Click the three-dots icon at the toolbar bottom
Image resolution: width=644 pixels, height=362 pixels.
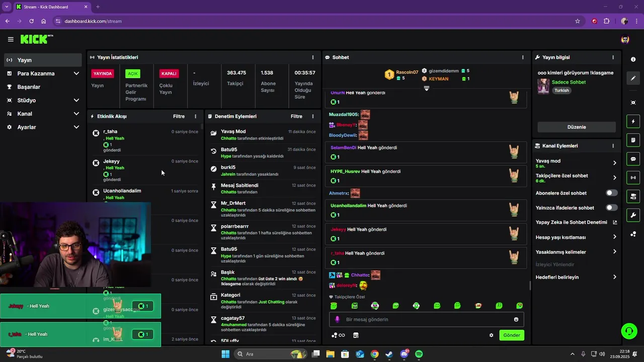[x=633, y=234]
